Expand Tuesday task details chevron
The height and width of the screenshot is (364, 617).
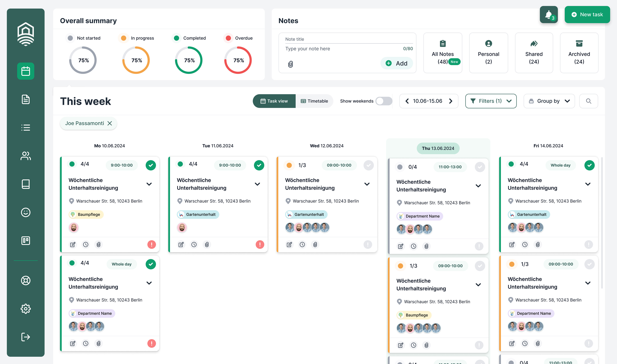(x=257, y=184)
